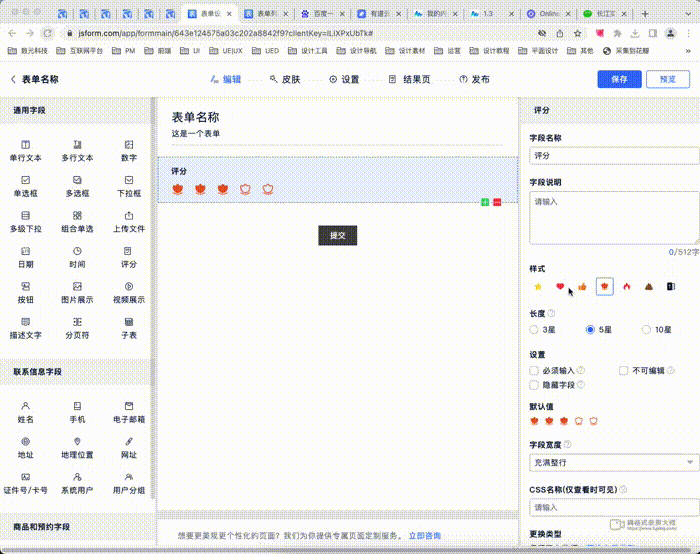The width and height of the screenshot is (700, 554).
Task: Click the 字段说明 description text area
Action: point(612,217)
